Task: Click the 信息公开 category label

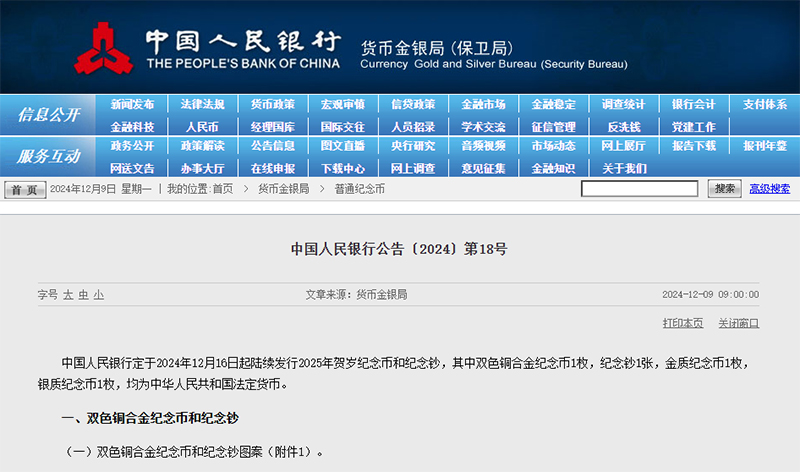Action: click(x=49, y=115)
